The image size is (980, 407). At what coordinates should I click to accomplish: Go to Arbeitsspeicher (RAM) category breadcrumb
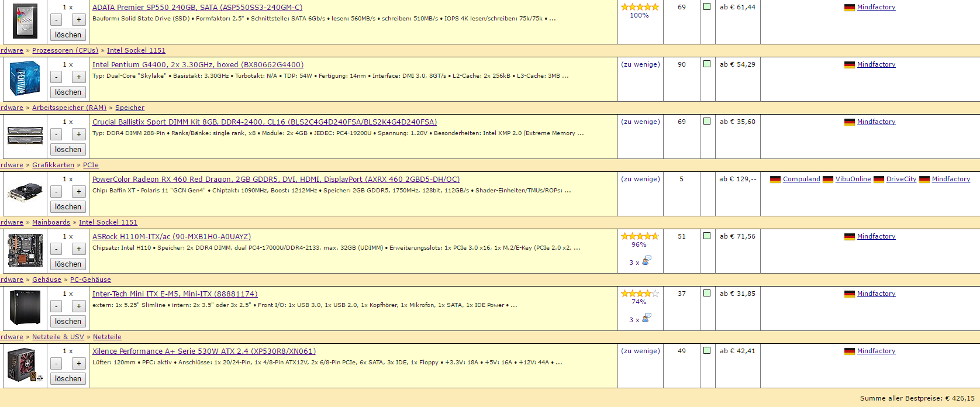[x=69, y=108]
